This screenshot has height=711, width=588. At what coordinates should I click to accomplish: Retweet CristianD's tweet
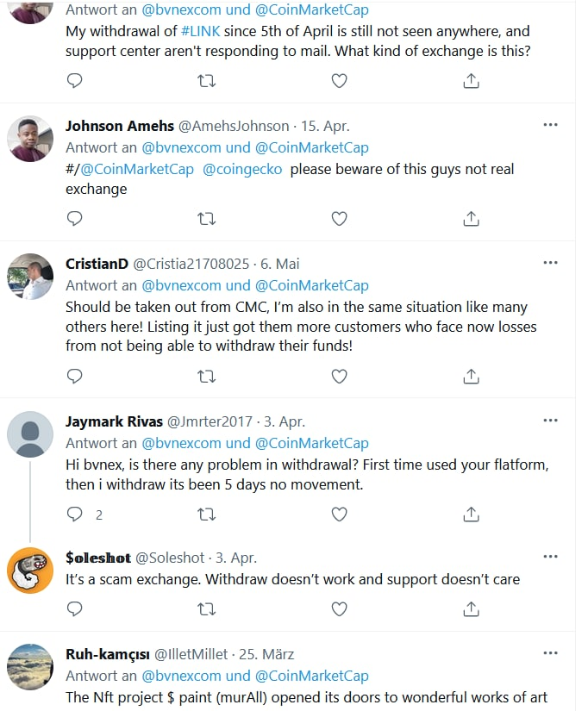[x=207, y=376]
